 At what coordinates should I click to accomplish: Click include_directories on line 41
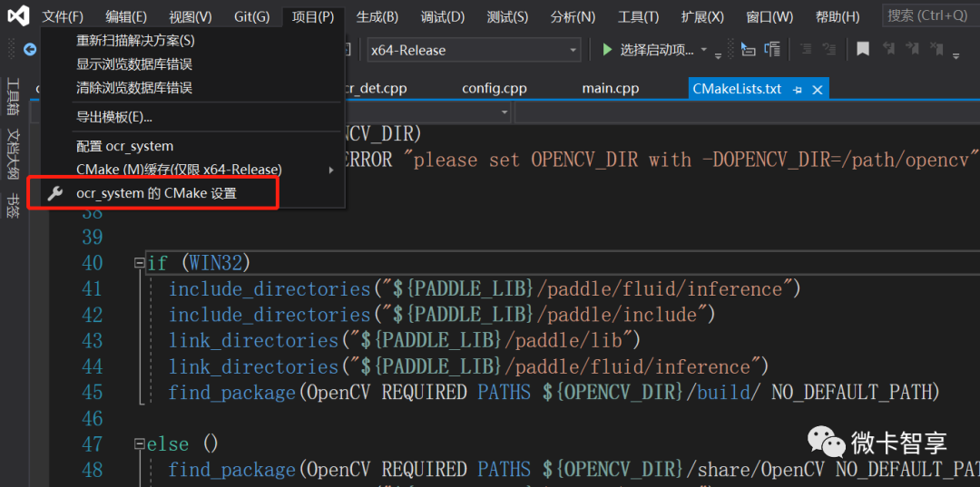pyautogui.click(x=270, y=289)
